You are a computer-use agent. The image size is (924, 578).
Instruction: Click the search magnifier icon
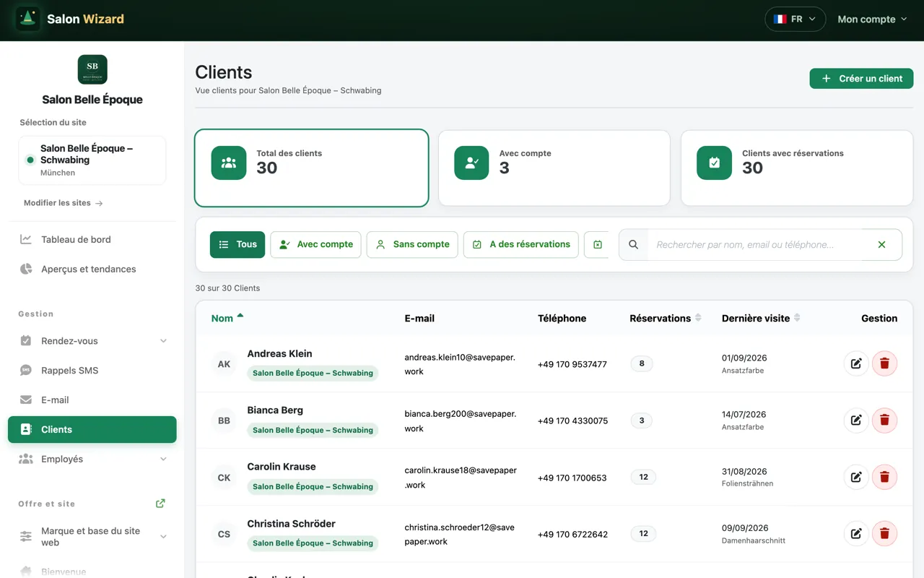(633, 244)
